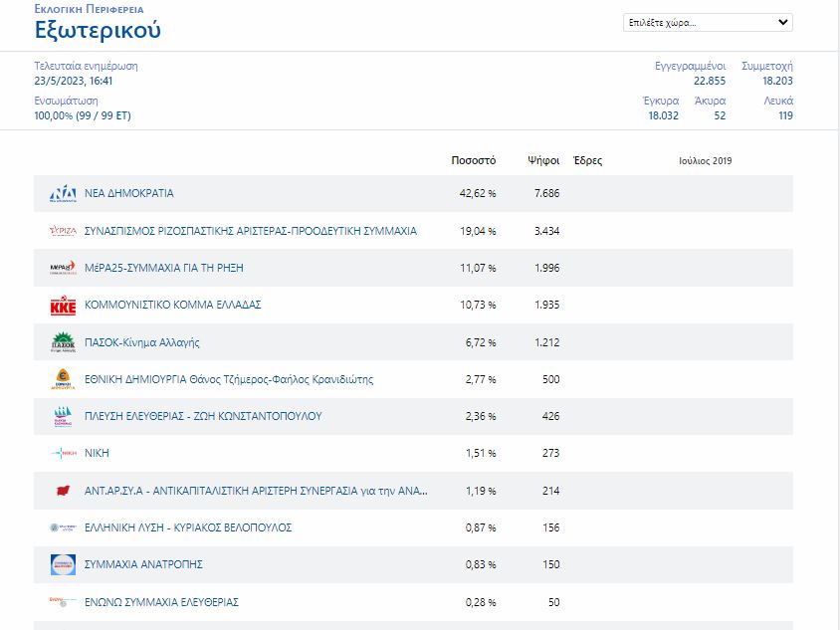Select ΕΛΛΗΝΙΚΗ ΛΥΣΗ - ΚΥΡΙΑΚΟΣ ΒΕΛΟΠΟΥΛΟΣ party name
The width and height of the screenshot is (840, 630).
coord(187,527)
